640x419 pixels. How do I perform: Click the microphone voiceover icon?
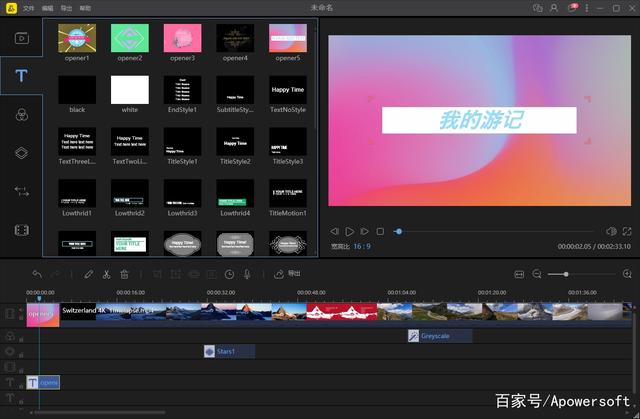pos(249,273)
